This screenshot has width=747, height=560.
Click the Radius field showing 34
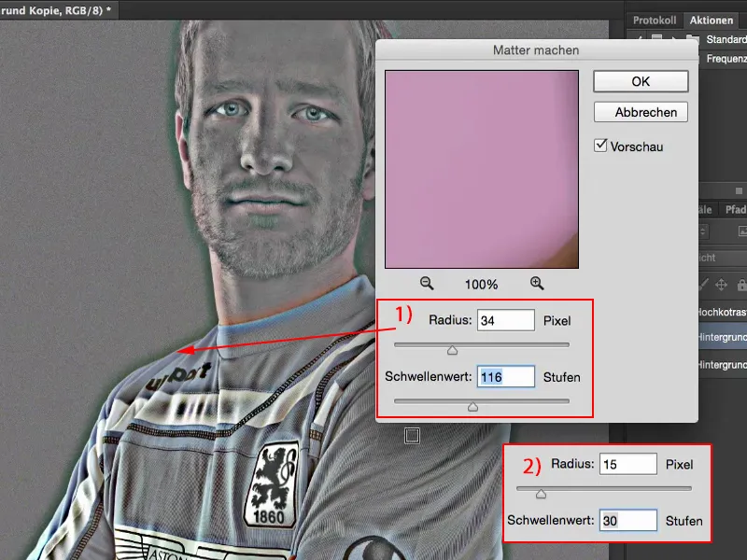tap(506, 320)
